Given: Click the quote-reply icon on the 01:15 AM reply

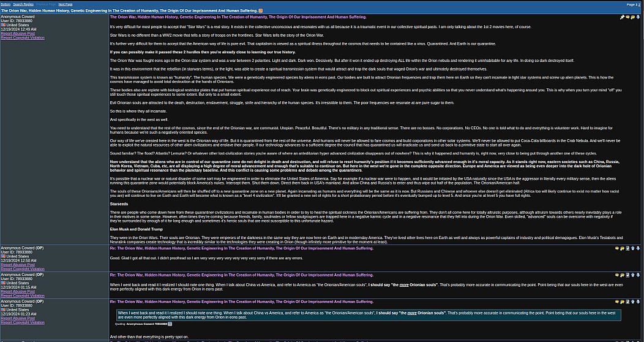Looking at the screenshot, I should click(x=622, y=275).
